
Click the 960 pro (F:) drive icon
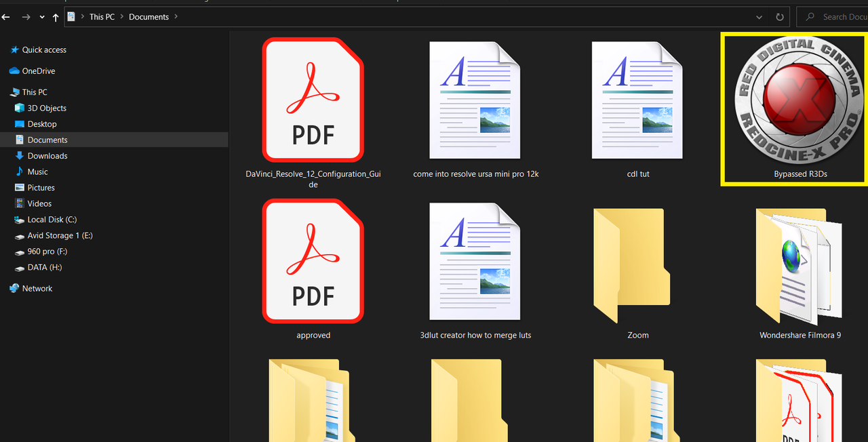pos(20,252)
